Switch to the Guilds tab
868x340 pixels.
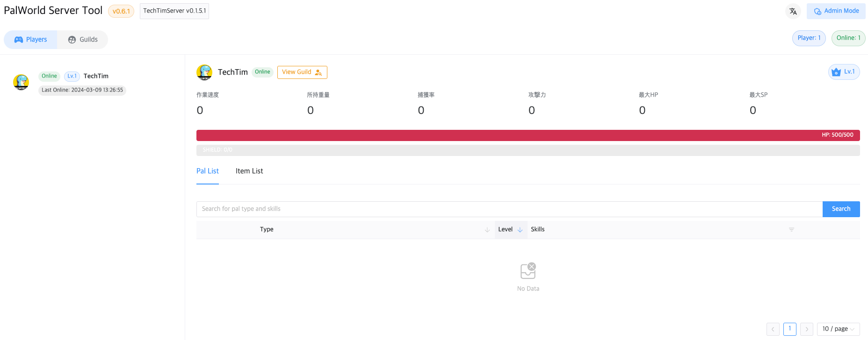tap(83, 40)
